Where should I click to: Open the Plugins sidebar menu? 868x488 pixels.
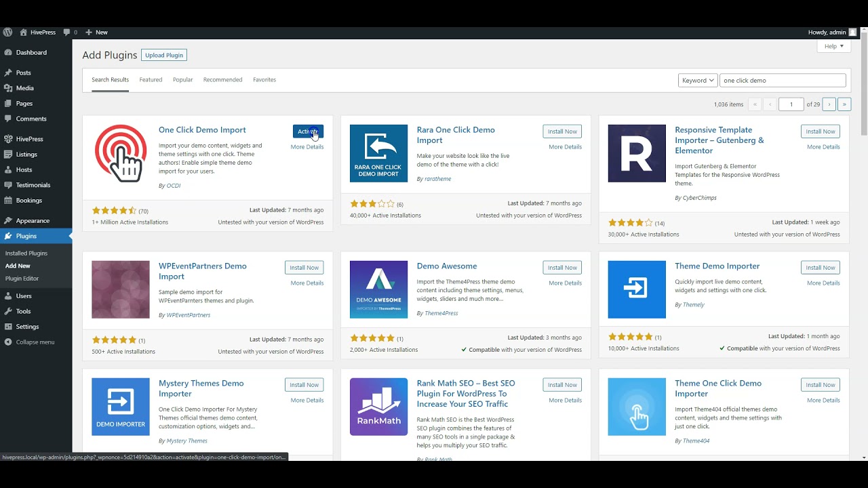coord(36,236)
